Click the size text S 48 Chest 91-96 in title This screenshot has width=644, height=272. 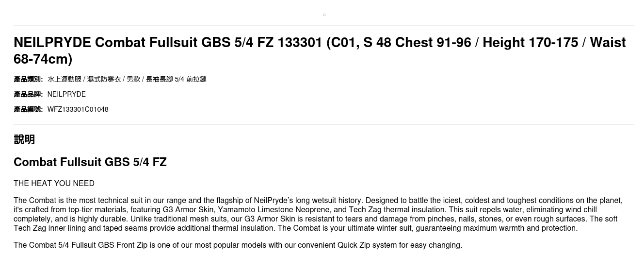coord(417,43)
